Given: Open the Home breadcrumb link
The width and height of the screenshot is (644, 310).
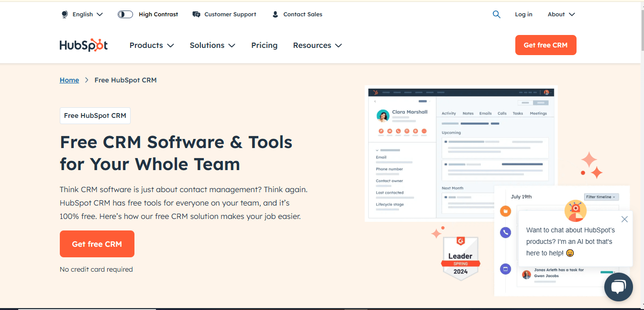Looking at the screenshot, I should [x=69, y=80].
